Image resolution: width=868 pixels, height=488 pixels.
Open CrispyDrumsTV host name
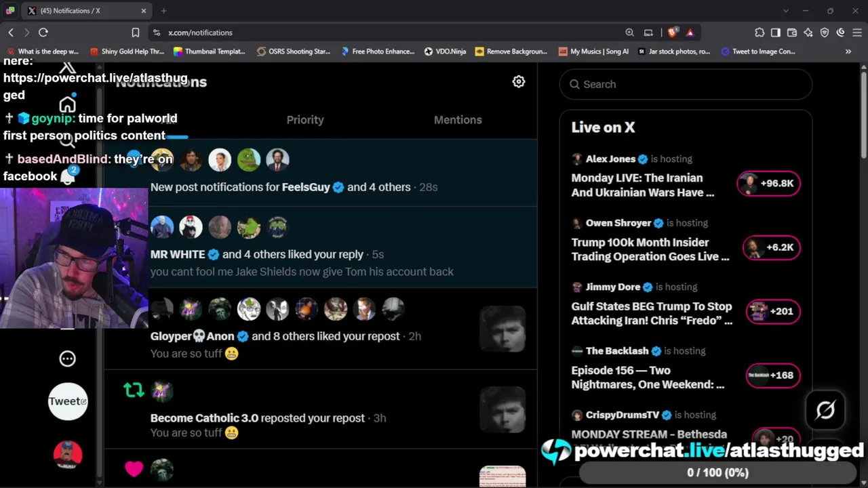click(x=622, y=415)
